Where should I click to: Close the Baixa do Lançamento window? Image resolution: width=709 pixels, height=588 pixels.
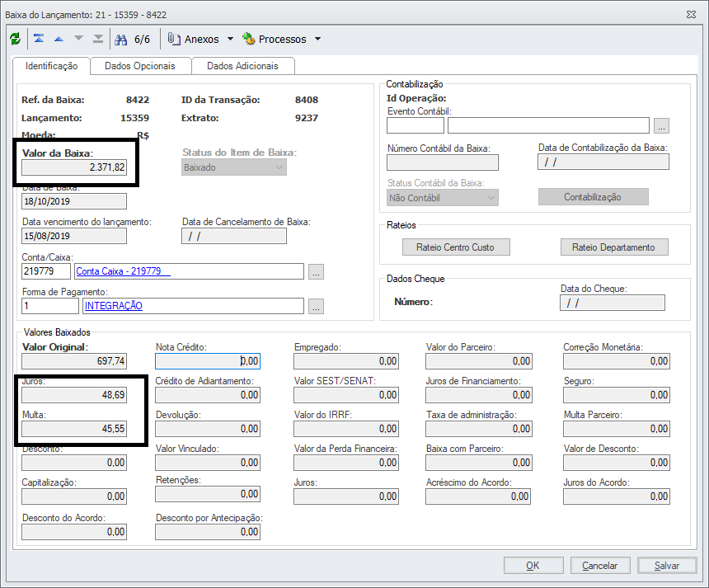point(691,15)
